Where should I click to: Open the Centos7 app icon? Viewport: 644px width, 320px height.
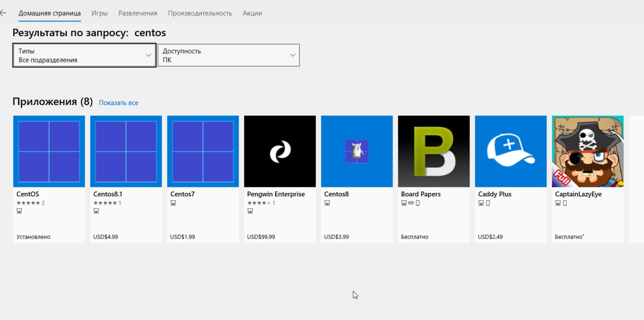[x=203, y=151]
